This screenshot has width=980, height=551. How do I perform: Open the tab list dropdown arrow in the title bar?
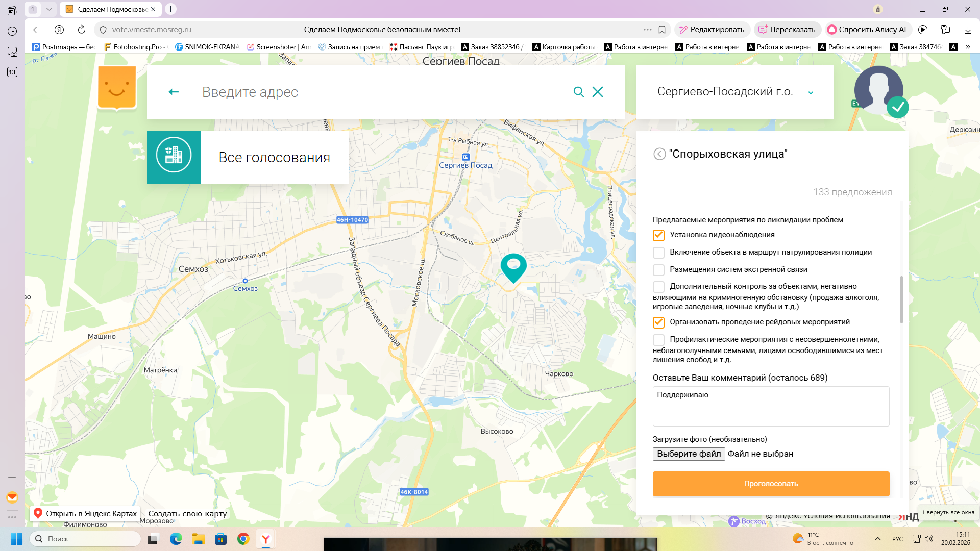tap(49, 9)
